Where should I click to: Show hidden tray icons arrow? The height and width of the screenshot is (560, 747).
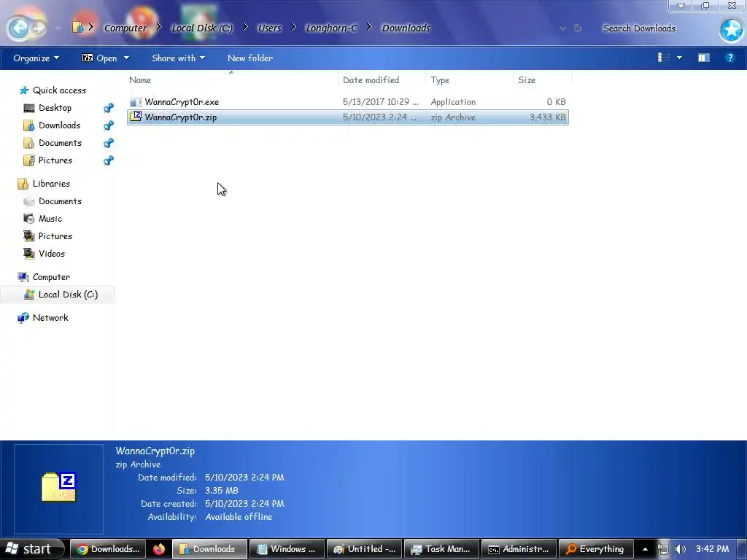point(645,550)
